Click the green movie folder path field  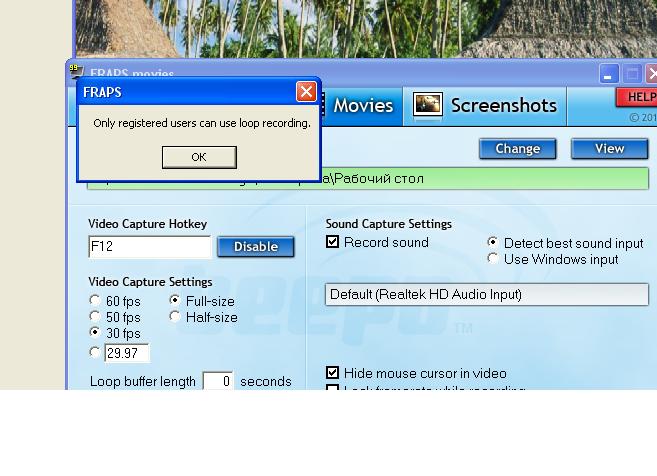(x=368, y=179)
